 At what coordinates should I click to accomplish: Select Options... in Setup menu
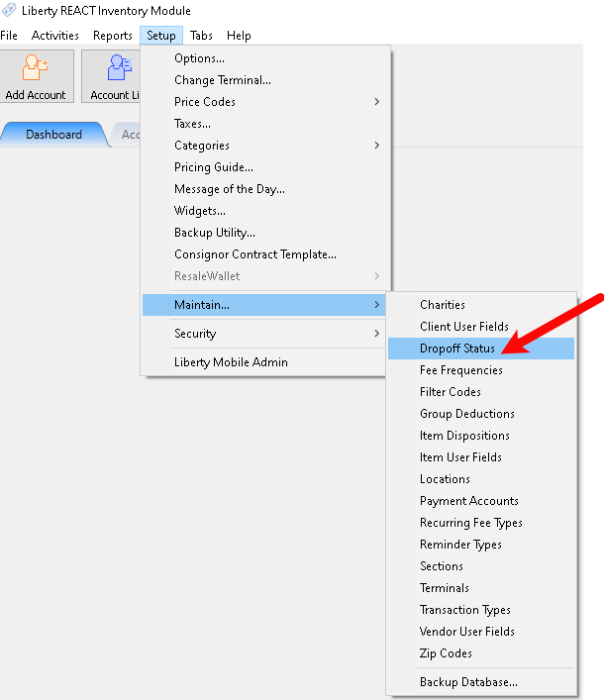pyautogui.click(x=265, y=58)
